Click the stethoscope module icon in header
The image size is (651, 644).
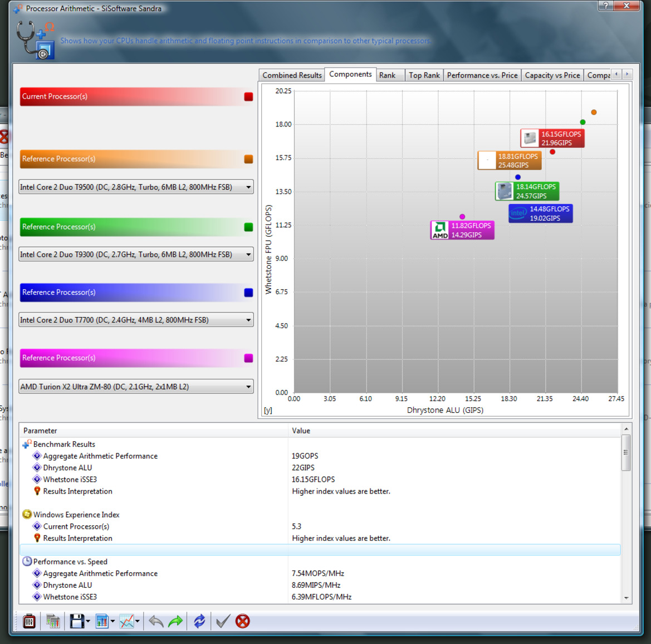[x=36, y=40]
